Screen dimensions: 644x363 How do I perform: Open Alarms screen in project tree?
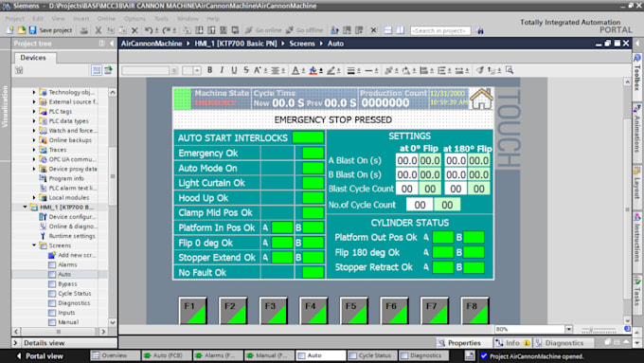coord(67,264)
